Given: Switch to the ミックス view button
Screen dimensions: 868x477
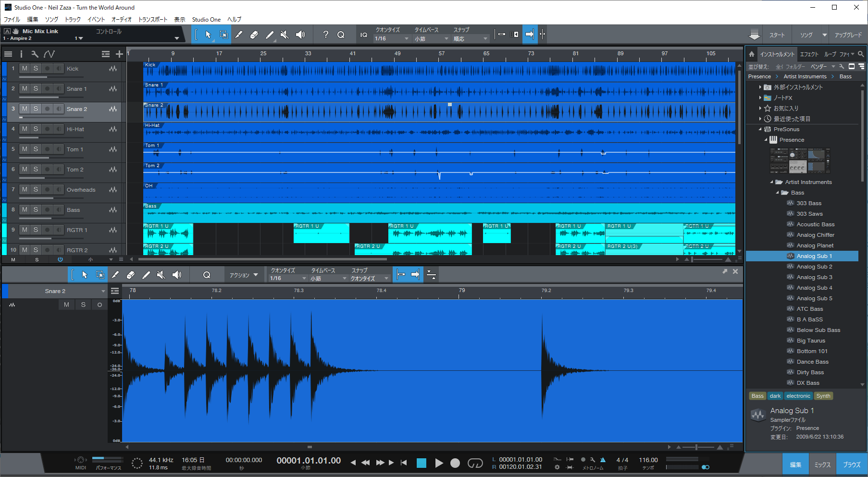Looking at the screenshot, I should tap(822, 464).
